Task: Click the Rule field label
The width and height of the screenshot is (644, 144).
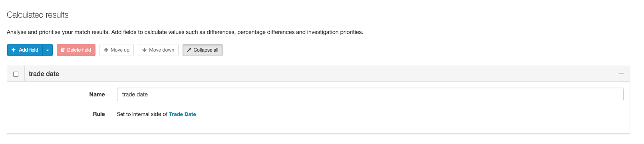Action: click(x=99, y=114)
